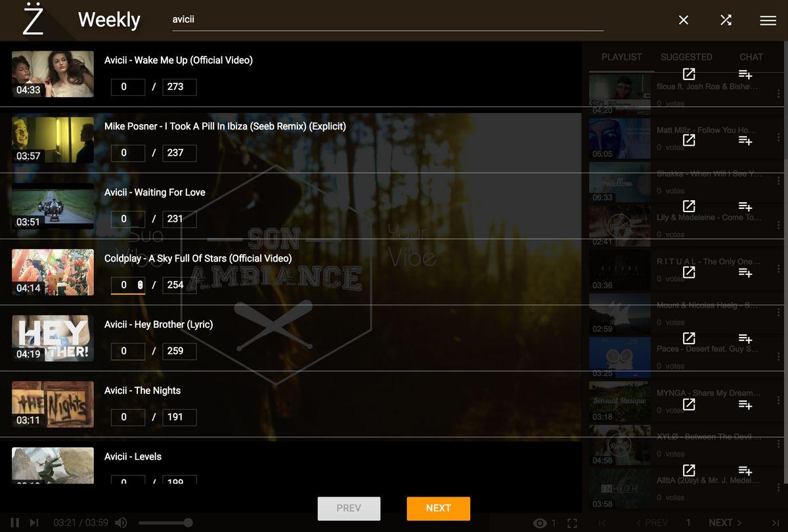Edit start time for Mike Posner result
Viewport: 788px width, 532px height.
[x=128, y=153]
